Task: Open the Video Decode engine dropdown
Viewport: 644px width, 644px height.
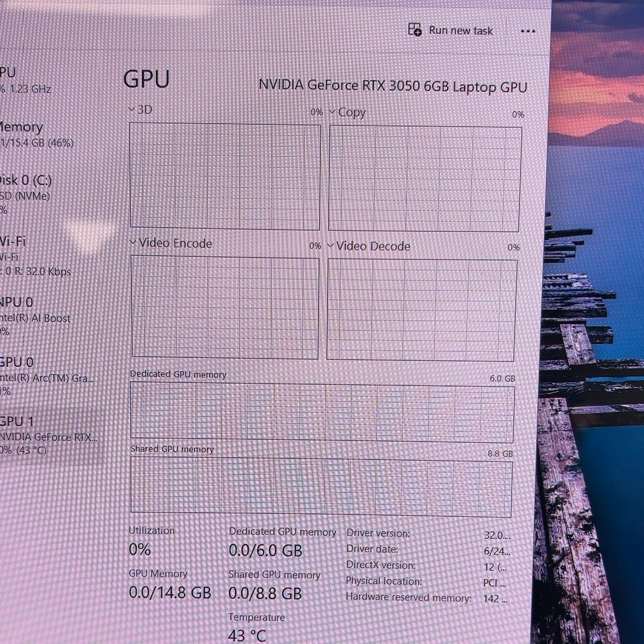Action: (x=331, y=246)
